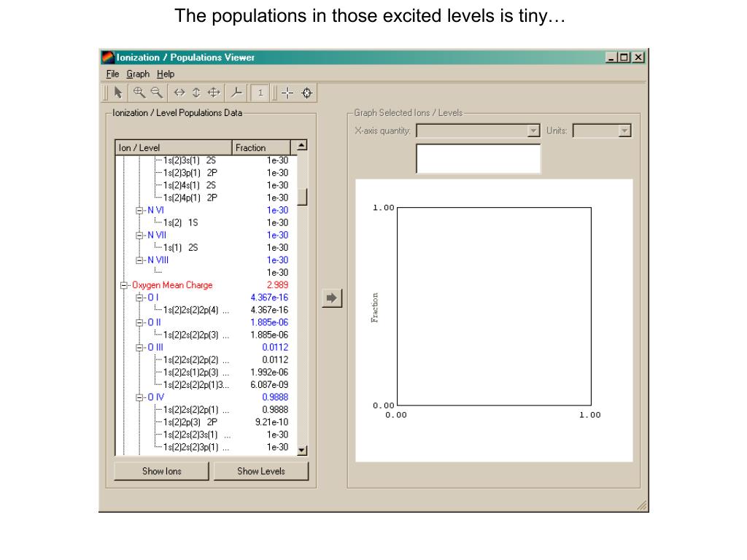Click the axes settings toolbar icon
Screen dimensions: 747x560
[x=236, y=93]
